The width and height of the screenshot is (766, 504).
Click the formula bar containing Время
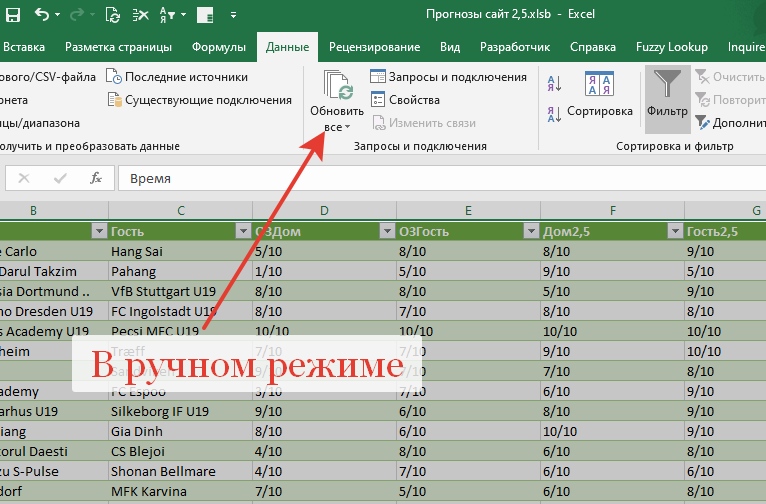tap(442, 178)
